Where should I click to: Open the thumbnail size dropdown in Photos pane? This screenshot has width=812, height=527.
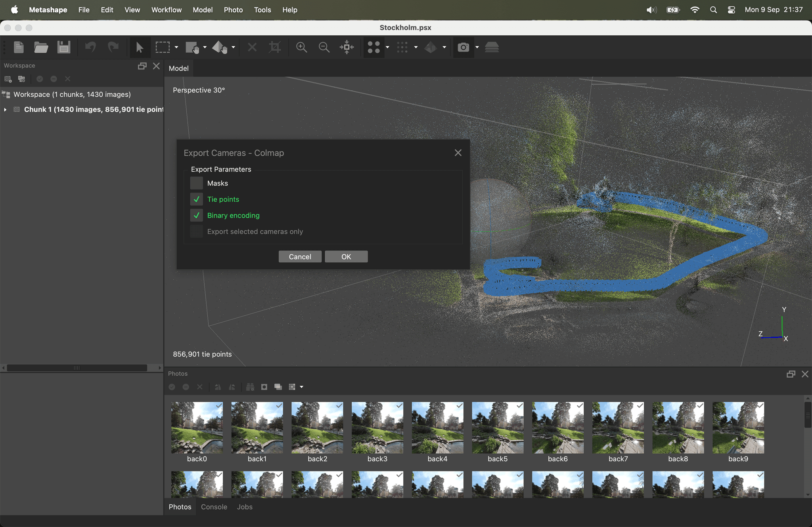(x=301, y=387)
